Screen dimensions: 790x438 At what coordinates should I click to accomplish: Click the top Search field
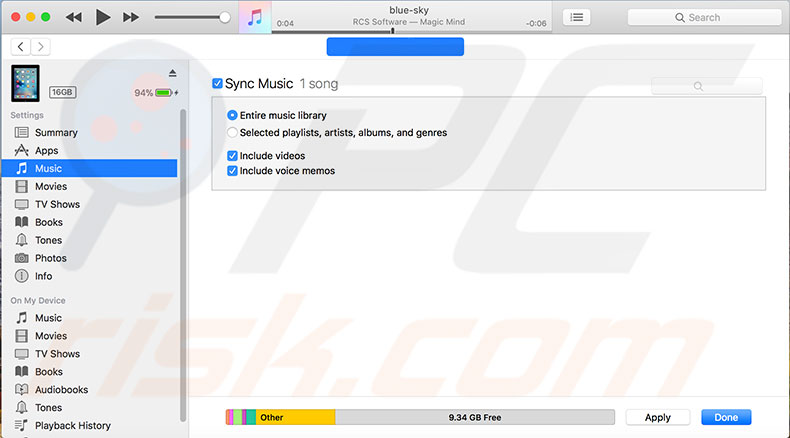tap(704, 17)
